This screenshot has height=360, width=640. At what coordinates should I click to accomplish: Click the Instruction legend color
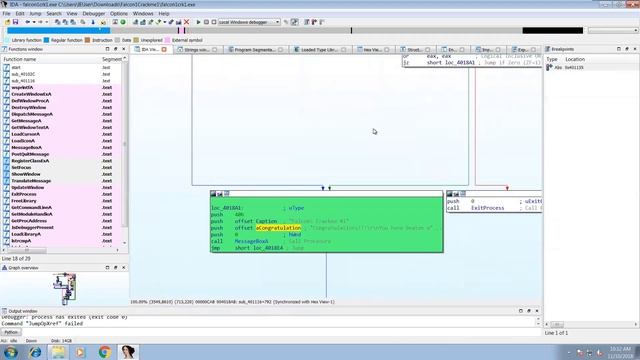pos(87,40)
